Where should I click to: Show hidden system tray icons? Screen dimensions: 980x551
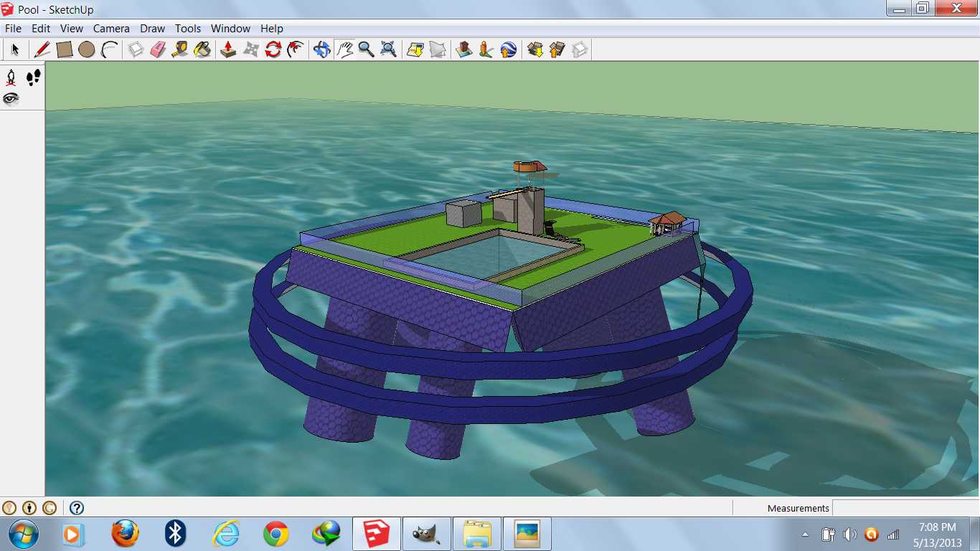click(x=805, y=534)
